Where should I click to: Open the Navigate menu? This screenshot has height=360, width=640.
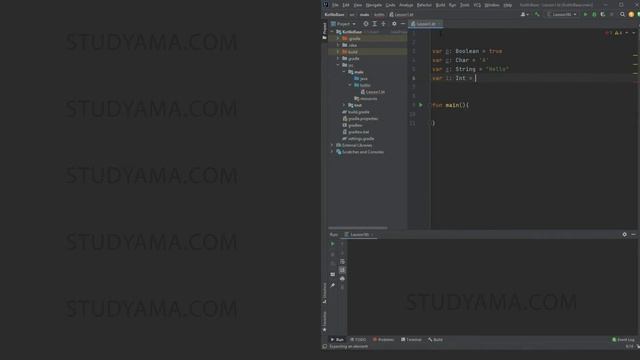tap(373, 5)
